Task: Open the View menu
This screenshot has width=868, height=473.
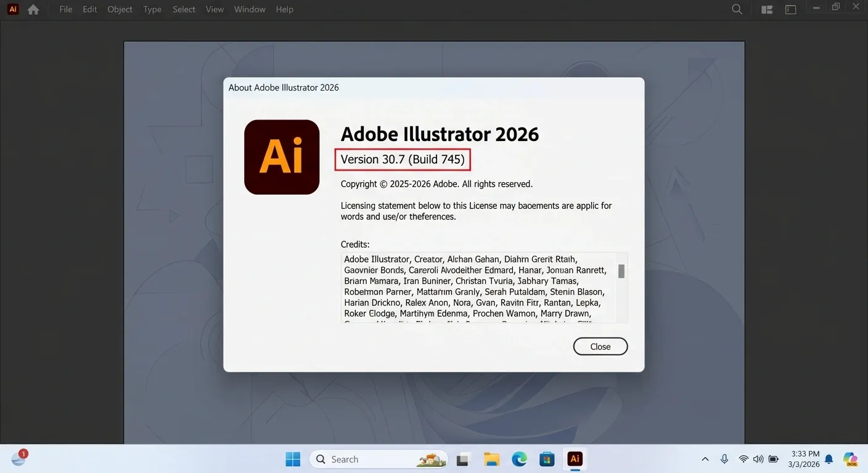Action: pos(215,9)
